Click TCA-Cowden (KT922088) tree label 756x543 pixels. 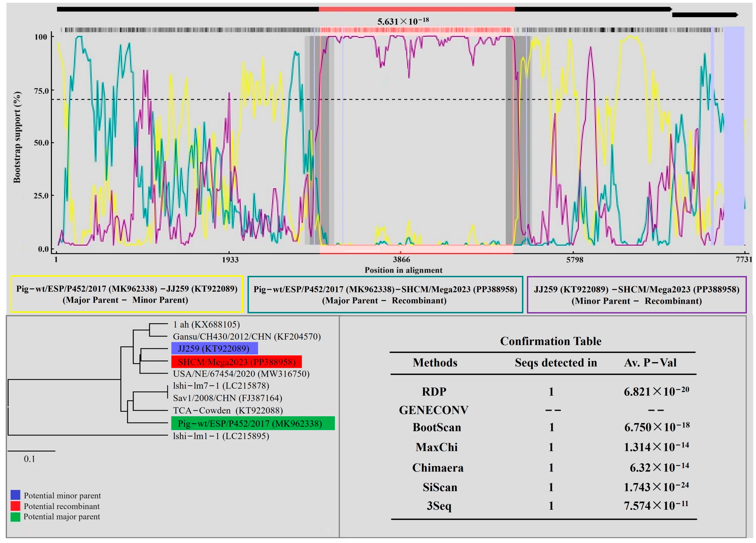point(228,410)
